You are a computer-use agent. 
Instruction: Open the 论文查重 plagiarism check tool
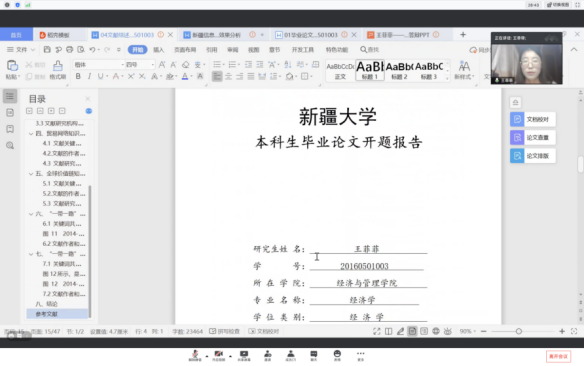pyautogui.click(x=533, y=137)
